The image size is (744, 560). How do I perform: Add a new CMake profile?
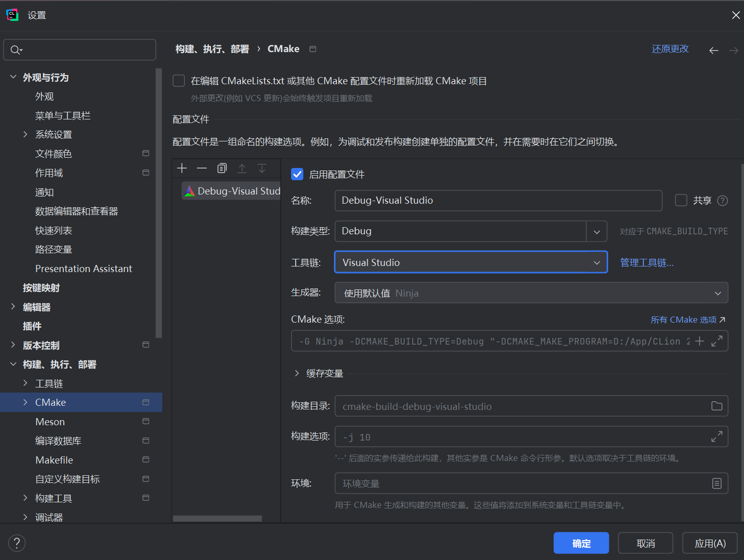[x=182, y=168]
